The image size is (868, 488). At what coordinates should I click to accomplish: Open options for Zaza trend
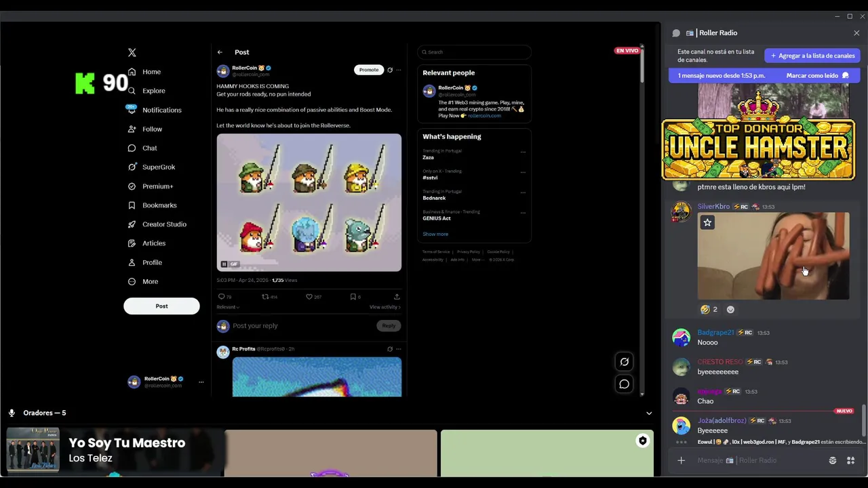523,152
